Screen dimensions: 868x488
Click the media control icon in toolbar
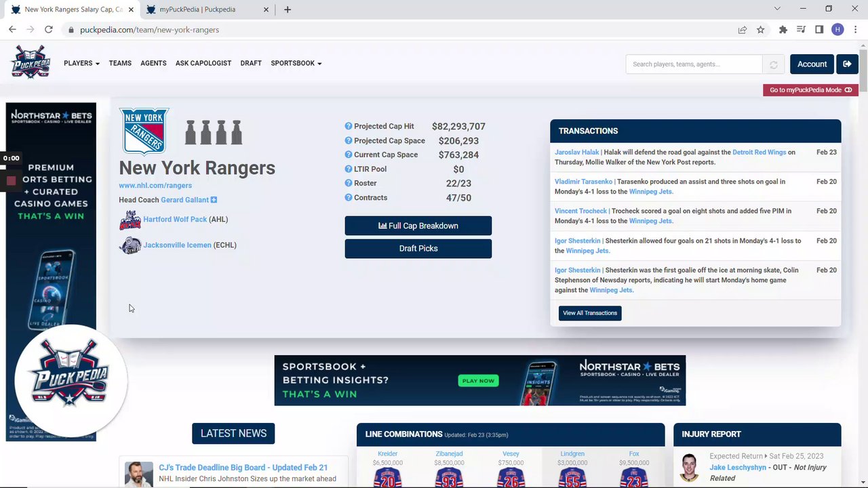(x=802, y=30)
